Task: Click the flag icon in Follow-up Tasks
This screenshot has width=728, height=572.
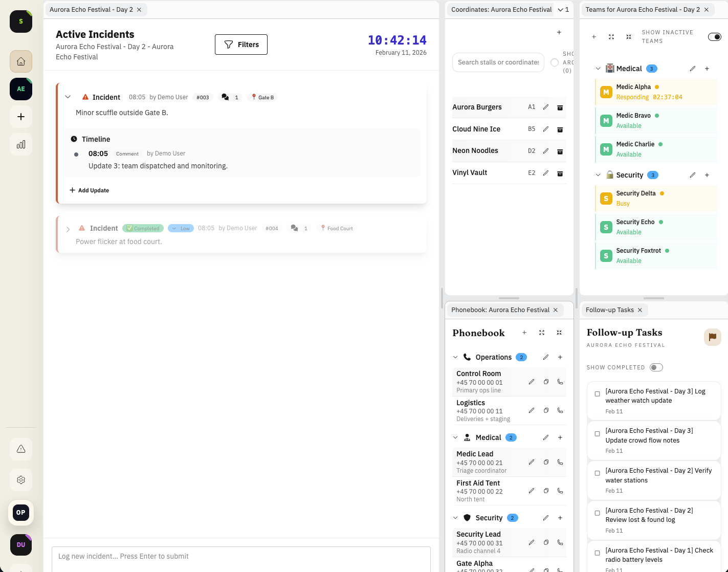Action: point(713,337)
